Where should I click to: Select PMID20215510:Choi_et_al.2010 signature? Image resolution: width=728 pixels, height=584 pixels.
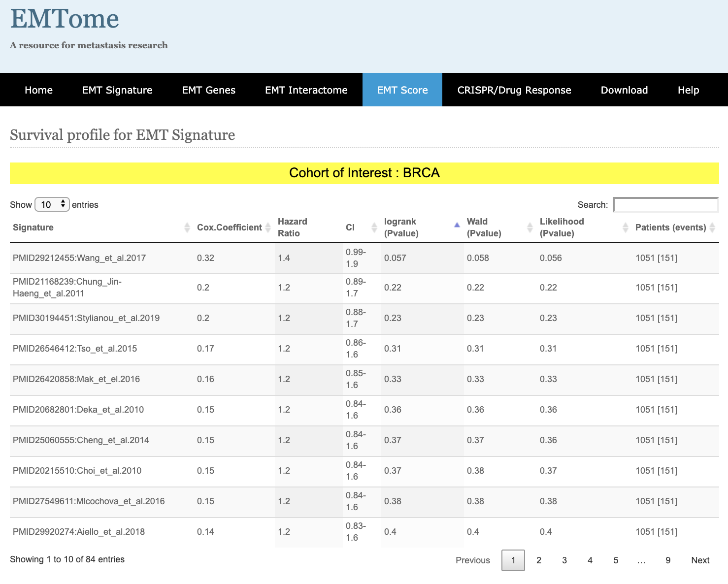[77, 471]
